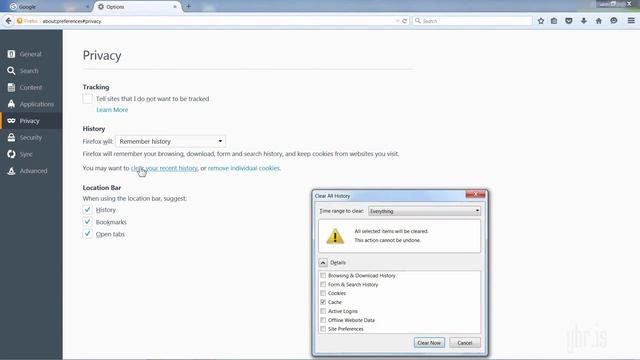This screenshot has height=360, width=640.
Task: Click the Security lock icon in the sidebar
Action: (x=11, y=138)
